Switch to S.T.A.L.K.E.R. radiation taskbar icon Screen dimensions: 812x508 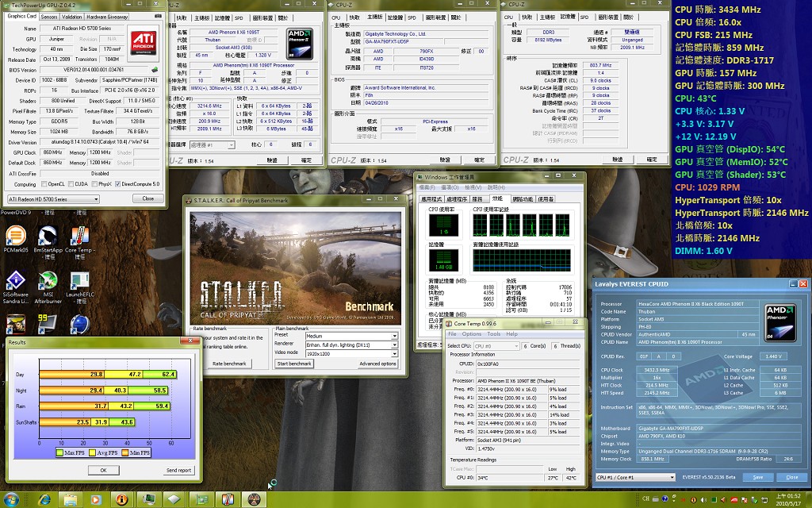click(254, 500)
